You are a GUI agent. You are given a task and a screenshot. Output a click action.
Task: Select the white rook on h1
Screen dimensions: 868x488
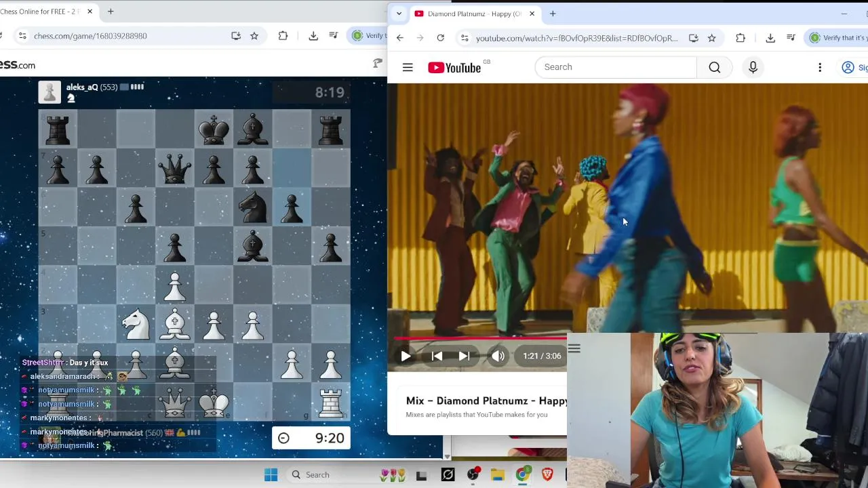pos(330,402)
